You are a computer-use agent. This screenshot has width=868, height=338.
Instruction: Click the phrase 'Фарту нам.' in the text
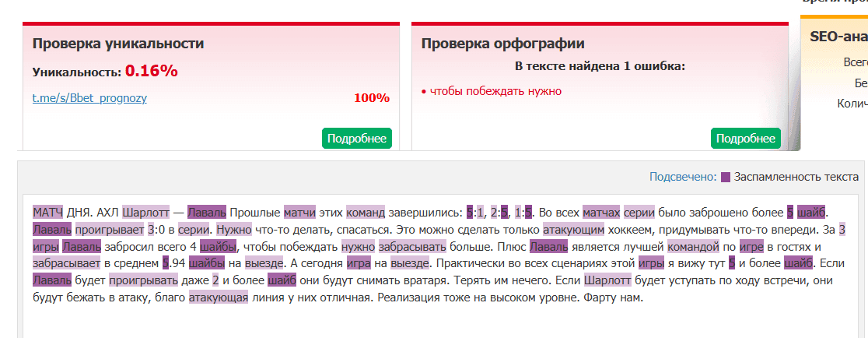(614, 298)
